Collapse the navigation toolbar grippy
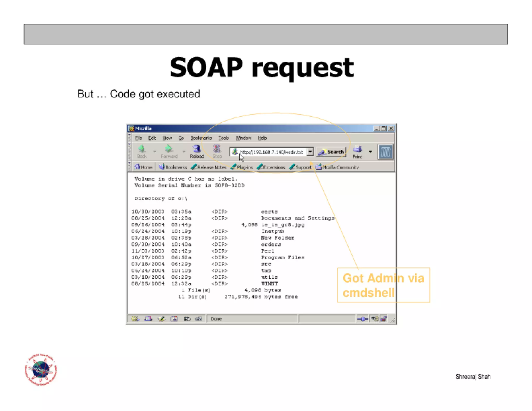This screenshot has width=532, height=411. tap(129, 152)
